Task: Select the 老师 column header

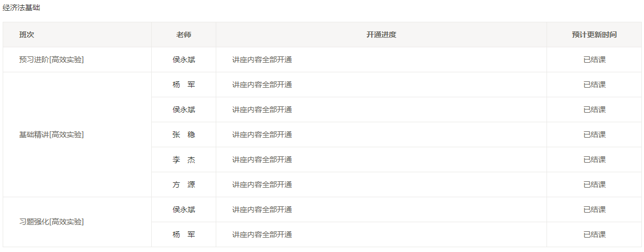Action: pyautogui.click(x=184, y=35)
